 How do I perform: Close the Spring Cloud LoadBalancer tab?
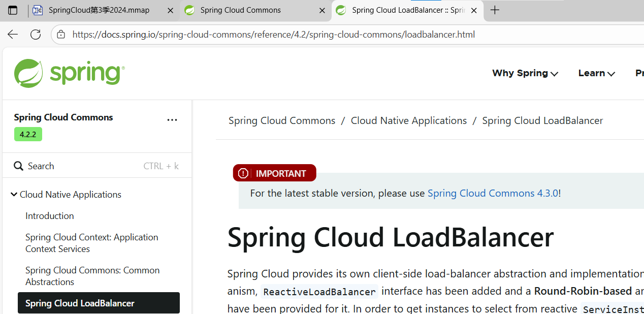pyautogui.click(x=474, y=10)
